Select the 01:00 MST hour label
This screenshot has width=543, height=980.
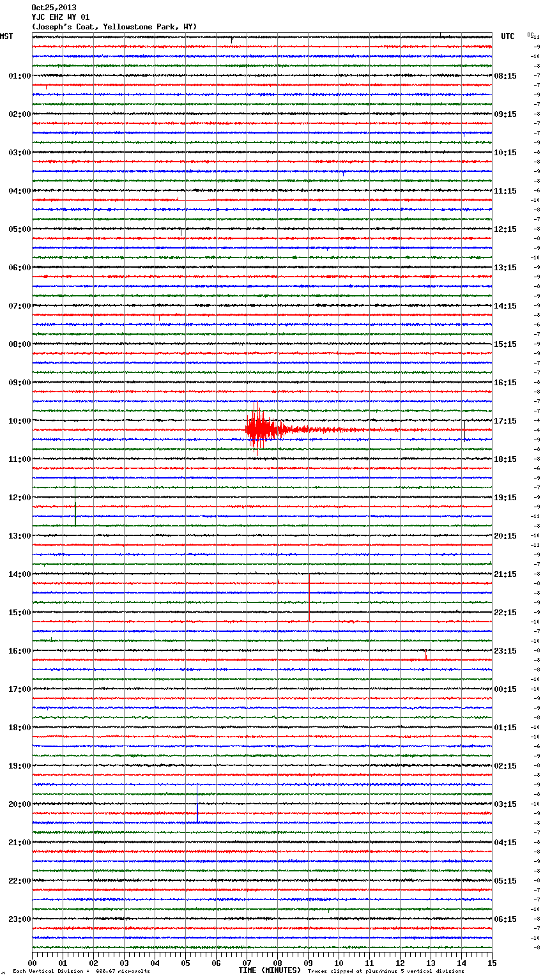20,76
